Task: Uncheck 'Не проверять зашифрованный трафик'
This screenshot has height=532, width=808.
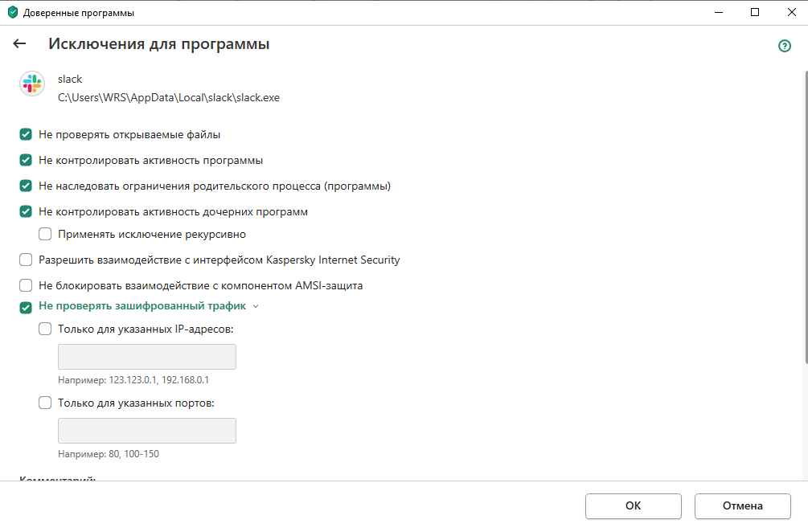Action: 26,308
